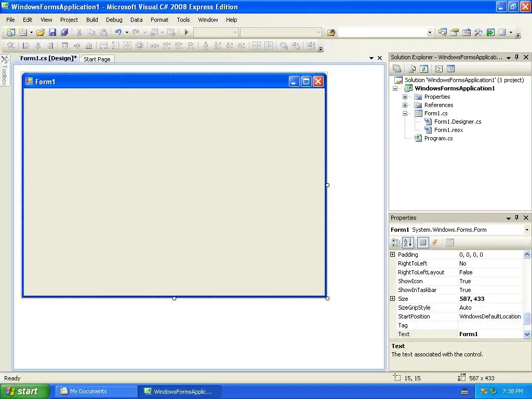The width and height of the screenshot is (532, 399).
Task: Click the Align to Grid layout icon
Action: (10, 46)
